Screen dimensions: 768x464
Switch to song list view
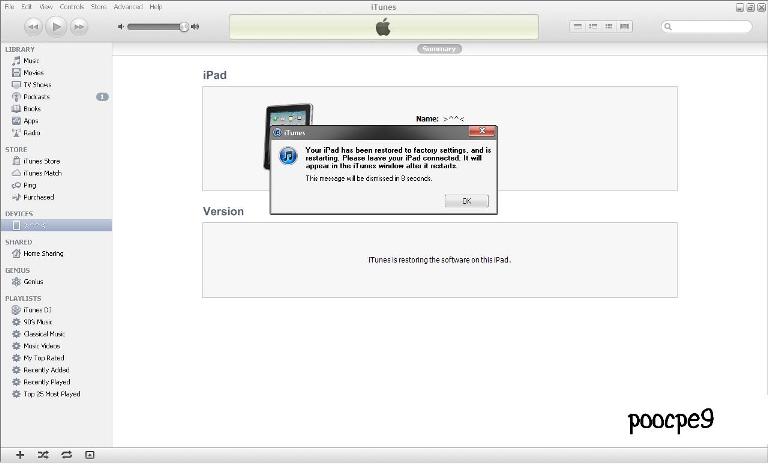(578, 26)
